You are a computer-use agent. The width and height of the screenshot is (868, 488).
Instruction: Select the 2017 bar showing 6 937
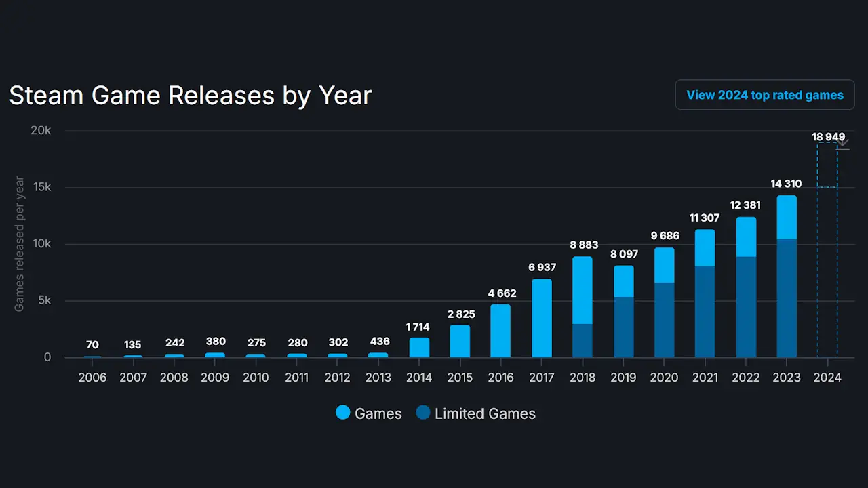(x=541, y=319)
